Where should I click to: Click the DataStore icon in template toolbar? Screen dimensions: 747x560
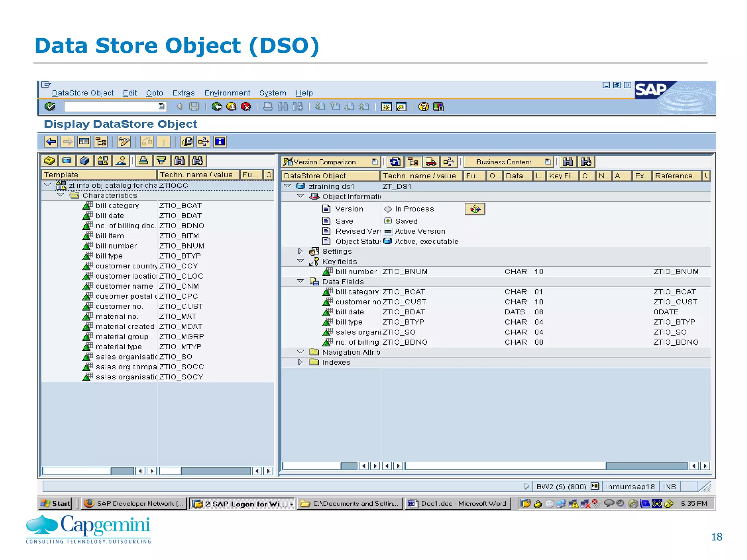pos(67,161)
